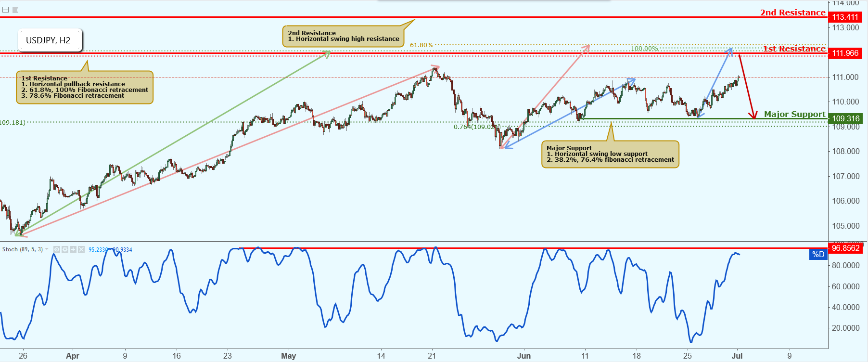Click the Major Support callout note
The width and height of the screenshot is (868, 362).
click(x=610, y=154)
